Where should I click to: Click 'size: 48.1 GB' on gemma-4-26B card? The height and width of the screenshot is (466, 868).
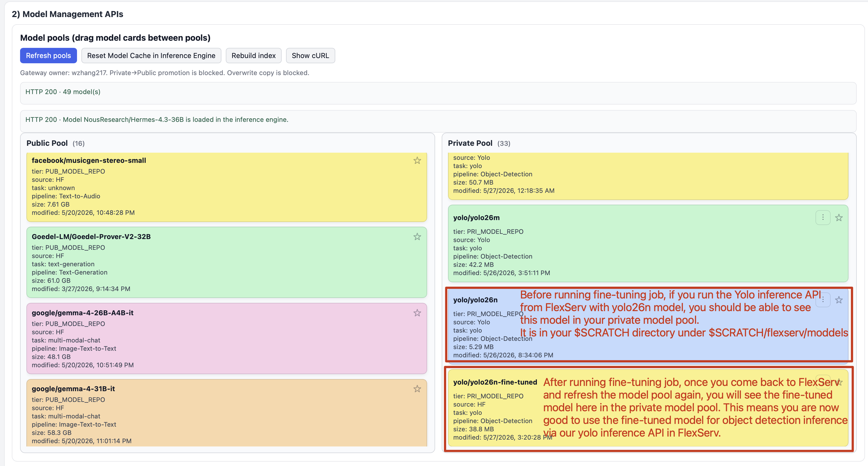(x=51, y=357)
